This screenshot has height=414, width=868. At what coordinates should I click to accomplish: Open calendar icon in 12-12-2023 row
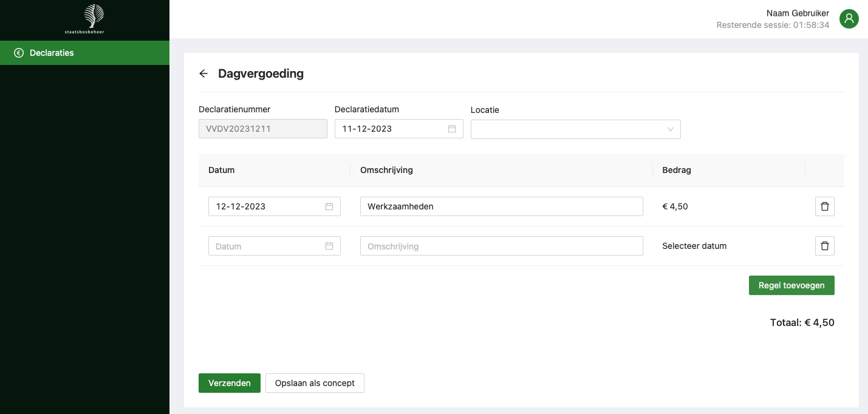(x=329, y=206)
